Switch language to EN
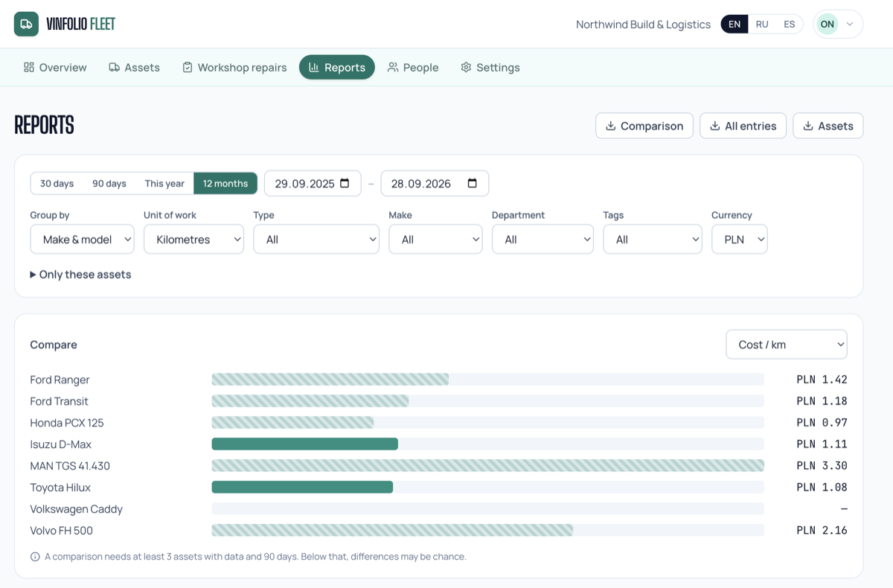The width and height of the screenshot is (893, 588). point(734,24)
